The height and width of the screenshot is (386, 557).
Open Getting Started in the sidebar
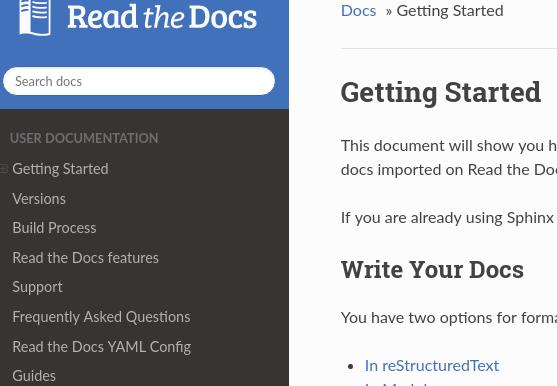click(60, 169)
